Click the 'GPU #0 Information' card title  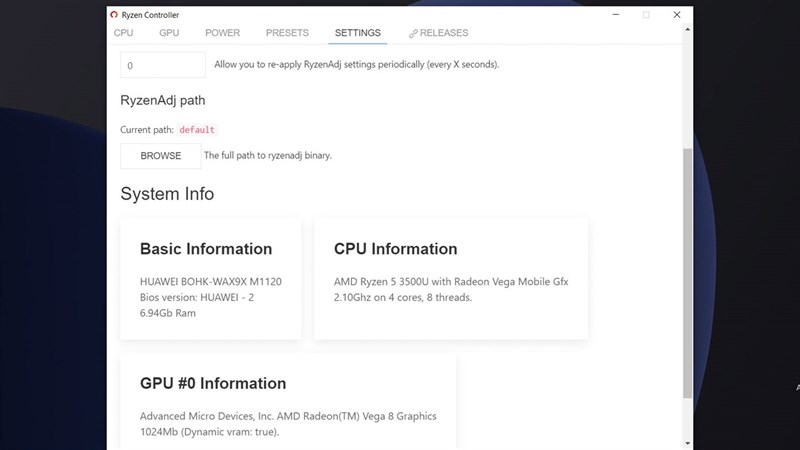pos(213,384)
